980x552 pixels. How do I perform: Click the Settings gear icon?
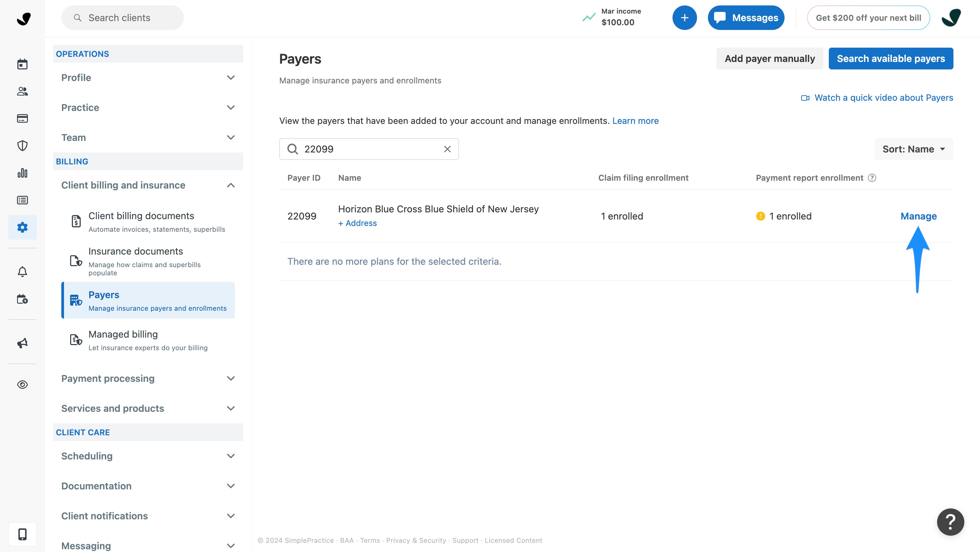click(x=22, y=227)
